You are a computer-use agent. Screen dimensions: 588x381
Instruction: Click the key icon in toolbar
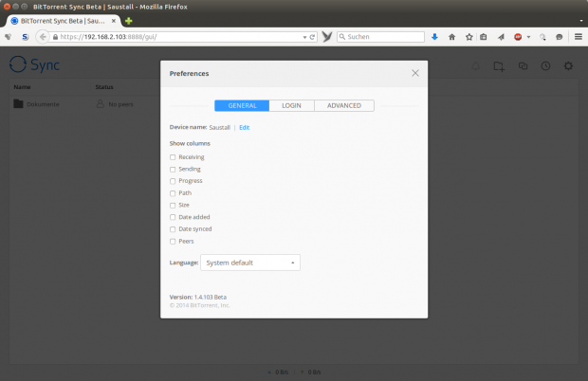(x=542, y=37)
